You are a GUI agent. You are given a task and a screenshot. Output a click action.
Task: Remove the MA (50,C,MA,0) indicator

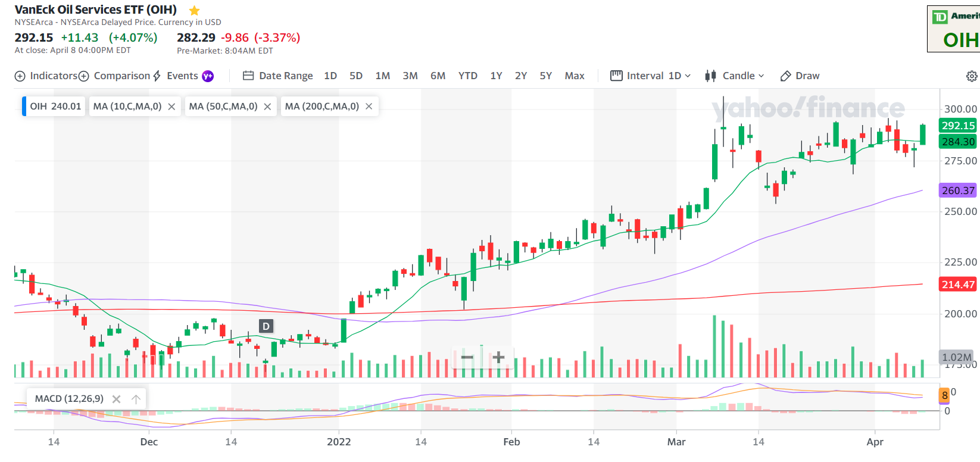[267, 107]
